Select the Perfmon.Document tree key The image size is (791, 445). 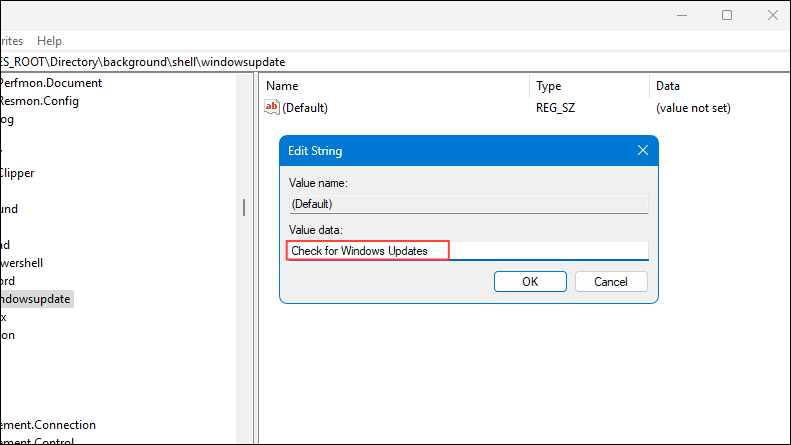click(50, 83)
